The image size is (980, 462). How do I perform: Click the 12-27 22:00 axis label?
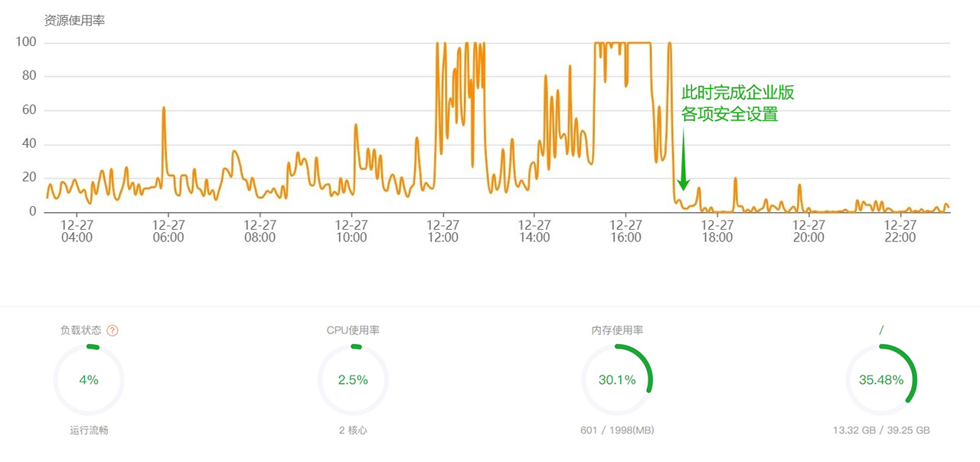coord(900,231)
